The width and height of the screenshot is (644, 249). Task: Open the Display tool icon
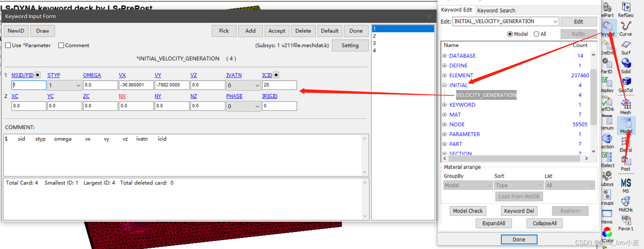click(607, 85)
